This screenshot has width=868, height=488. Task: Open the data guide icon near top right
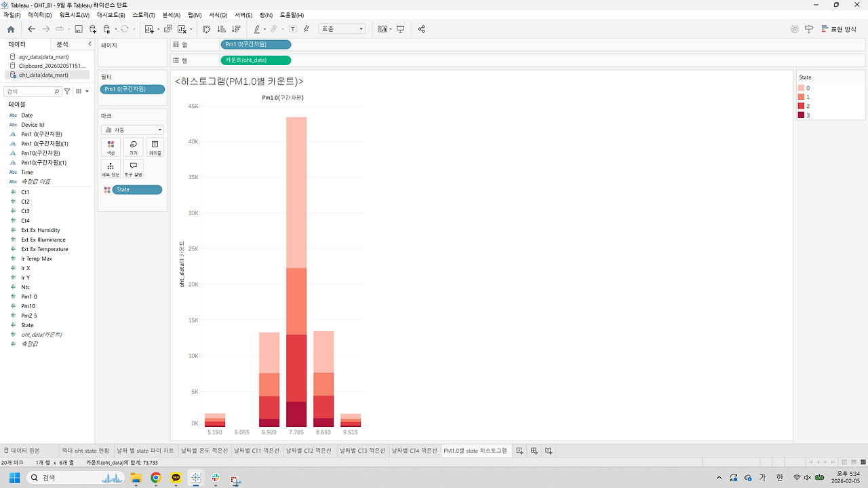[x=795, y=29]
